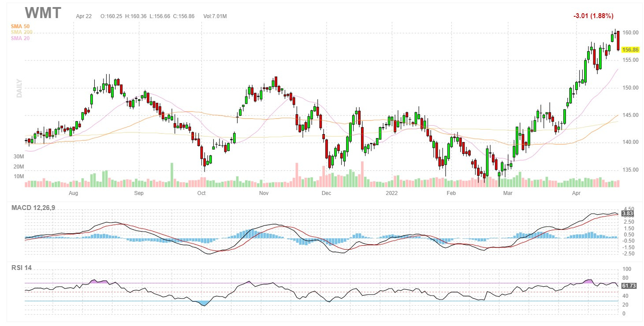The height and width of the screenshot is (326, 644).
Task: Click the Oct time axis label
Action: [x=201, y=193]
